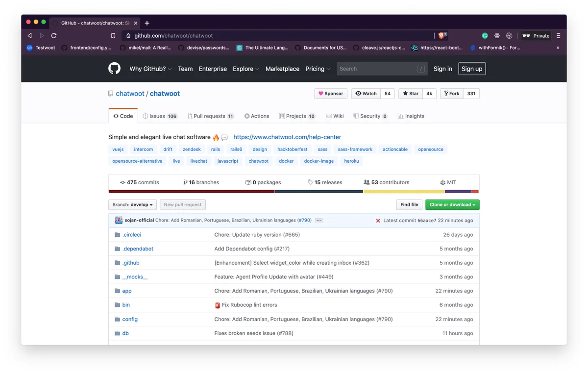This screenshot has height=373, width=588.
Task: Switch to the Wiki tab
Action: tap(335, 116)
